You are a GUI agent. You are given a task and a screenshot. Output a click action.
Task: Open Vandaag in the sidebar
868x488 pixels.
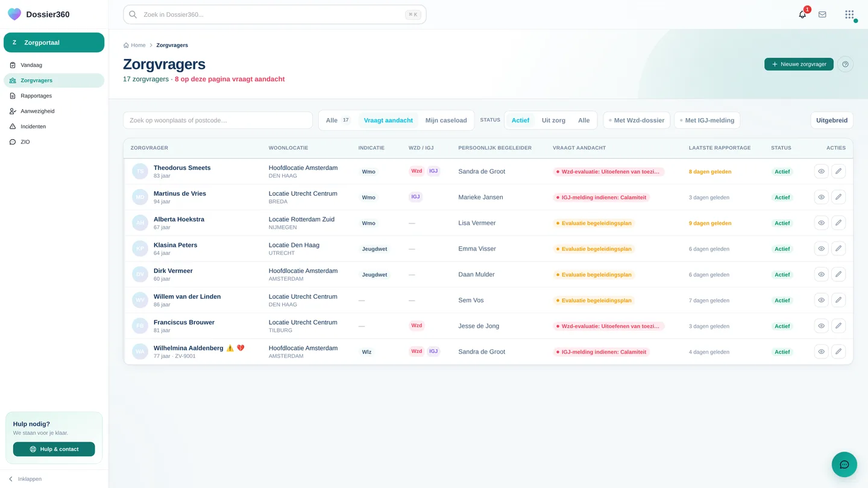pyautogui.click(x=54, y=65)
